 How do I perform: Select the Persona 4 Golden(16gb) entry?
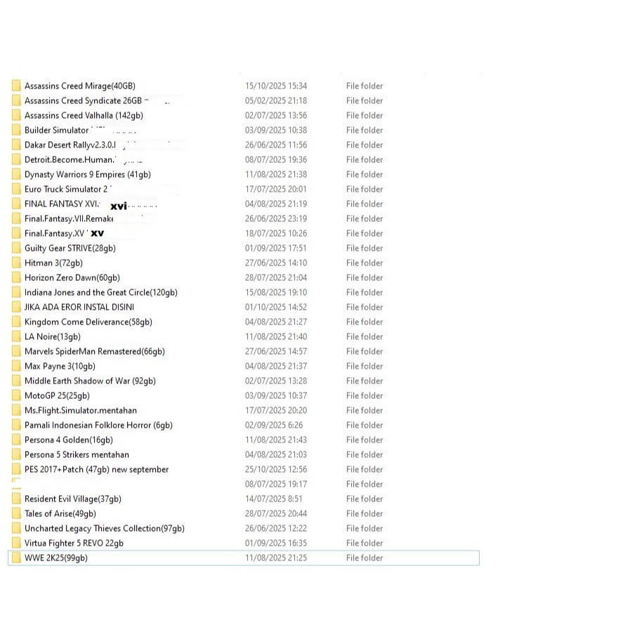[x=68, y=440]
